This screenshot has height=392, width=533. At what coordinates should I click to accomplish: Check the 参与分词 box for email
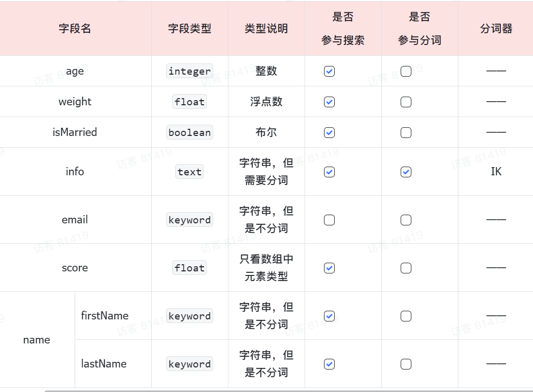pyautogui.click(x=406, y=220)
